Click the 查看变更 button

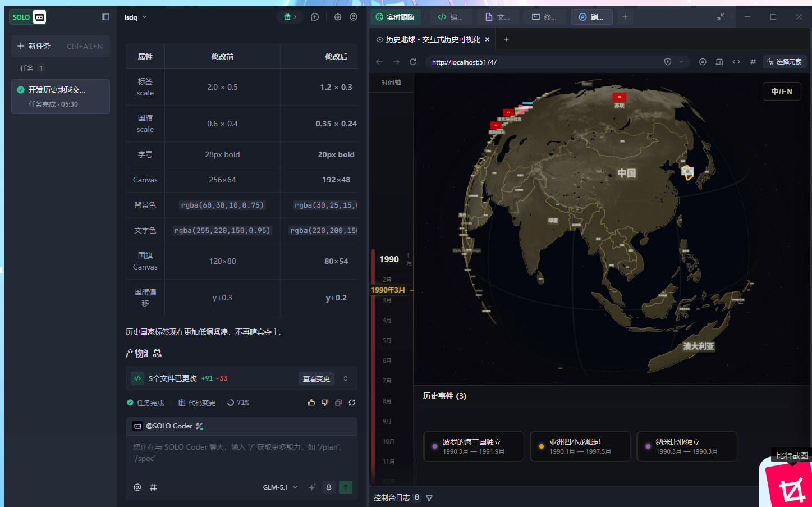pyautogui.click(x=316, y=378)
